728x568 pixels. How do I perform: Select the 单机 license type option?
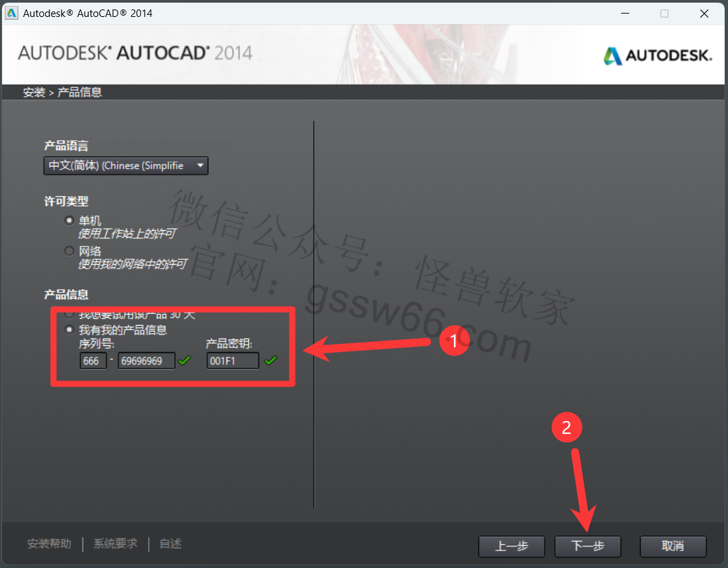coord(69,221)
